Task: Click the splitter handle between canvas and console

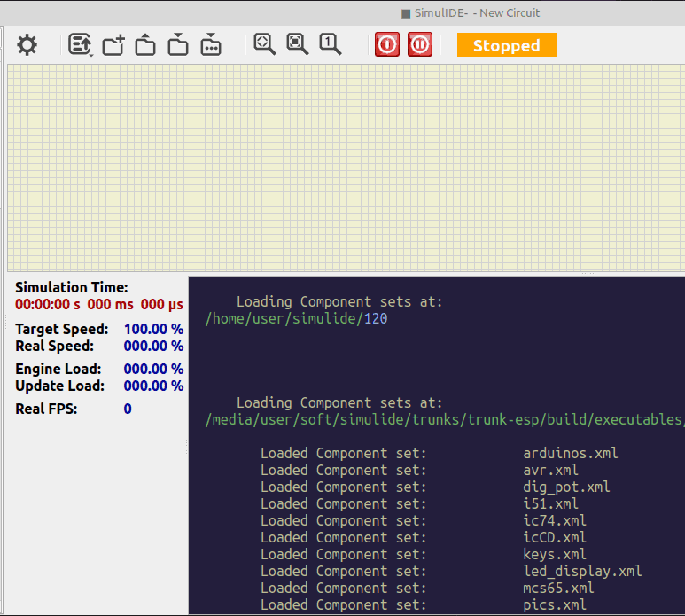Action: point(585,273)
